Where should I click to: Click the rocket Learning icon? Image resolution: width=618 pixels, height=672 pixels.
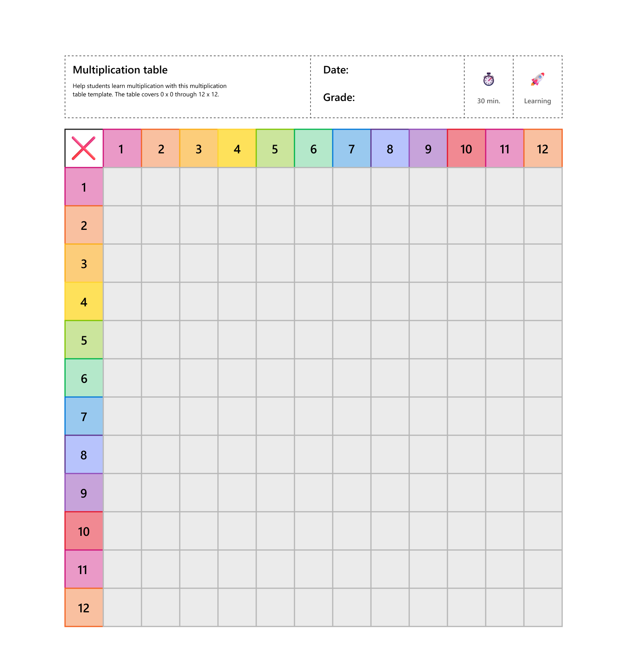(537, 79)
